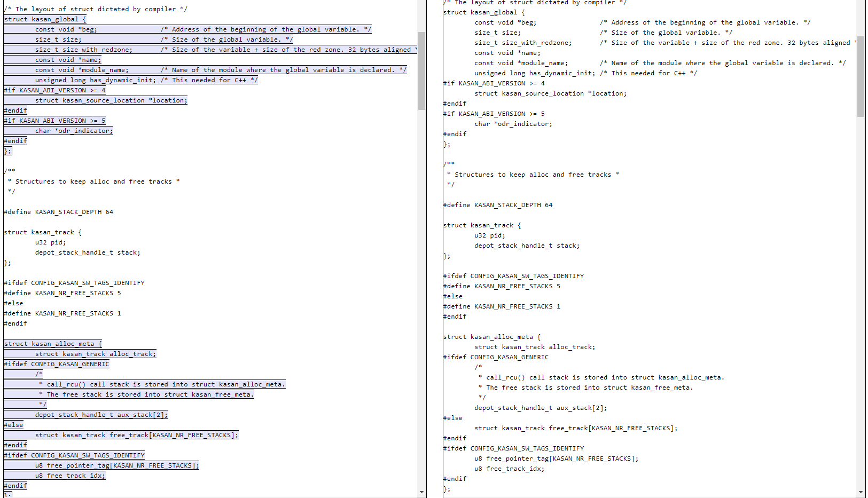The height and width of the screenshot is (498, 868).
Task: Click '#if KASAN_ABI_VERSION >= 5' in left pane
Action: [54, 121]
